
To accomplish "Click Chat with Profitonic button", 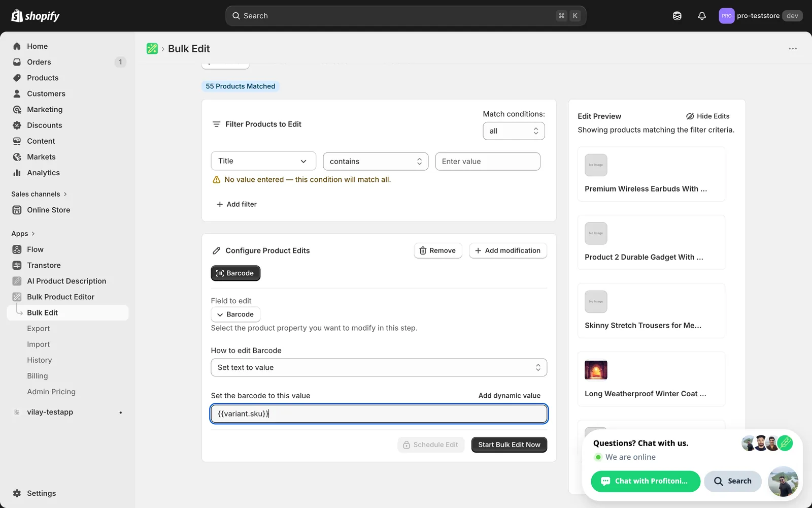I will pyautogui.click(x=646, y=481).
